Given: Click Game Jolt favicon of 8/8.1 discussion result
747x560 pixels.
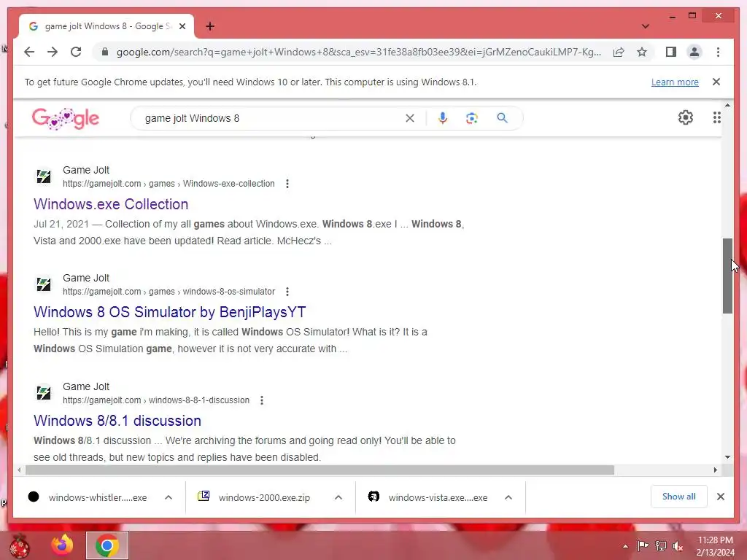Looking at the screenshot, I should (x=43, y=393).
